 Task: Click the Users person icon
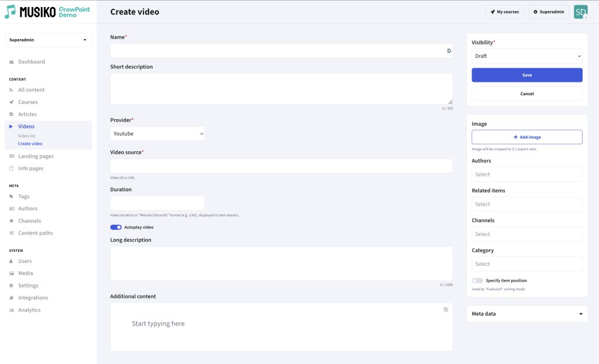tap(11, 261)
